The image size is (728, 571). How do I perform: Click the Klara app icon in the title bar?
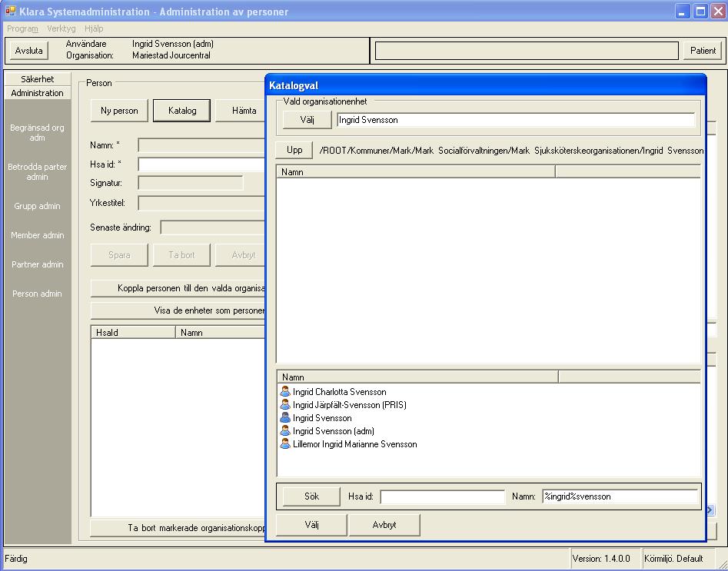pyautogui.click(x=10, y=11)
